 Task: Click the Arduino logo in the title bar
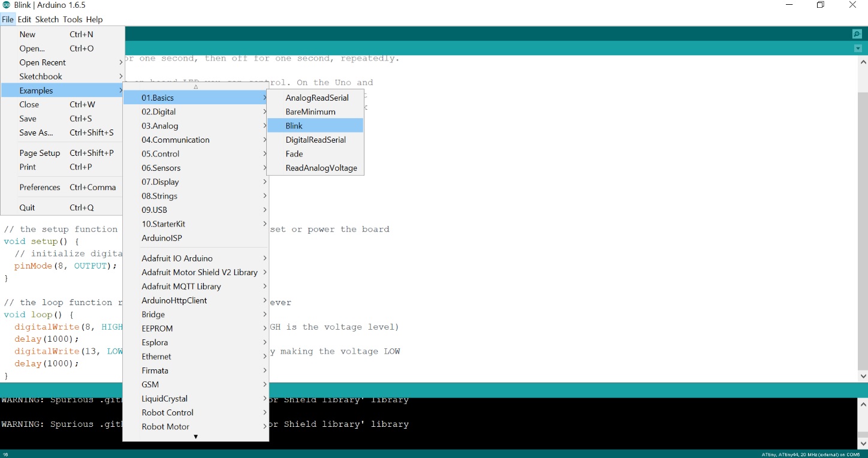point(7,5)
